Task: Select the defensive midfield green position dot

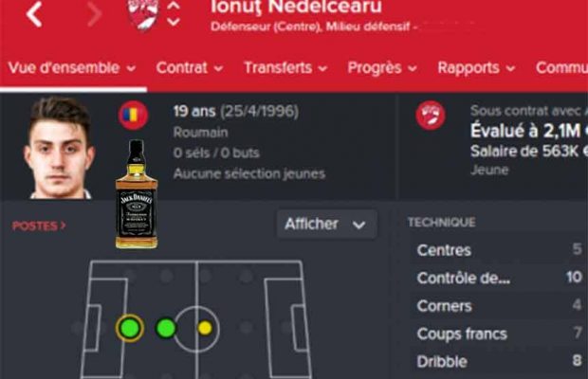Action: 166,328
